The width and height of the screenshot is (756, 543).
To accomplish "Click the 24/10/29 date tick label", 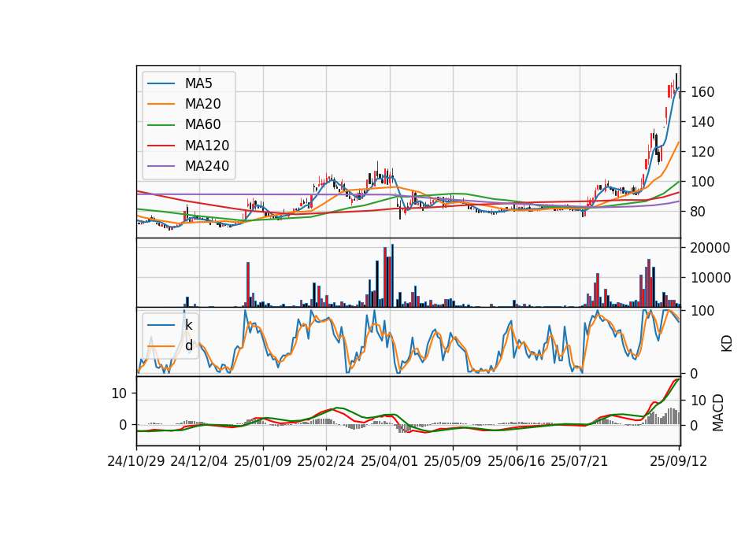I will click(136, 462).
